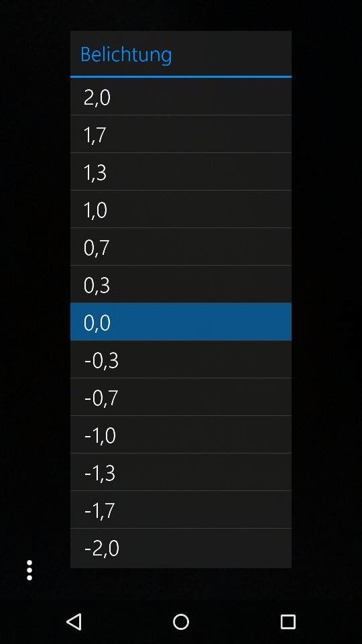Set exposure to 1,3
The image size is (362, 644).
pos(181,172)
